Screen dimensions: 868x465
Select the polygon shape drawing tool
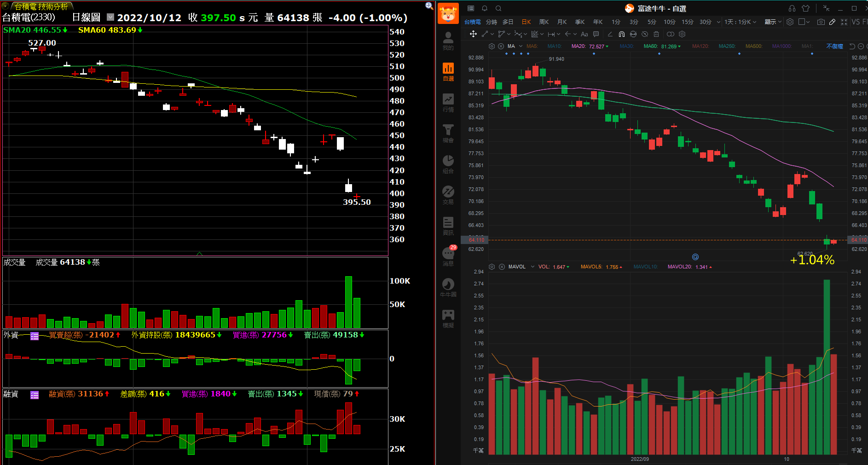coord(502,34)
